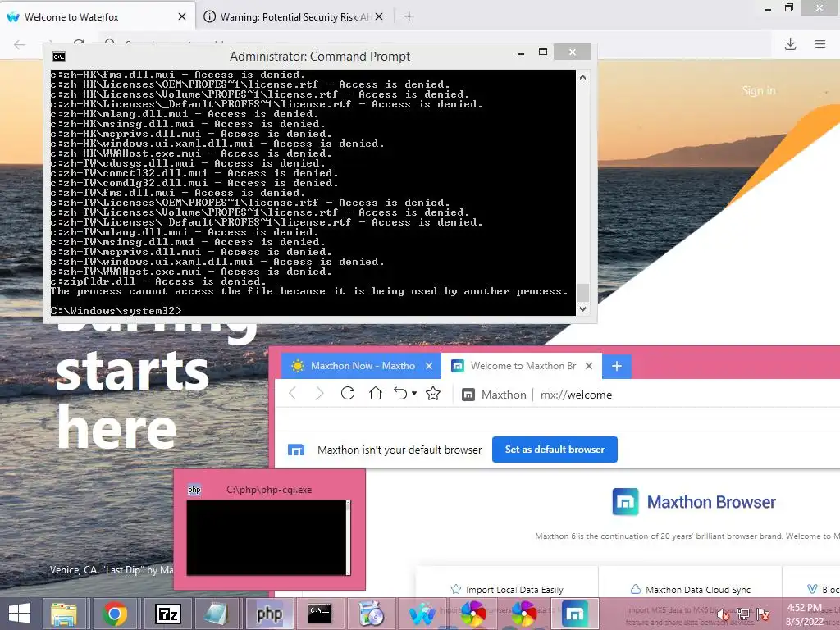This screenshot has height=630, width=840.
Task: Switch to the Maxthon Now tab
Action: point(362,366)
